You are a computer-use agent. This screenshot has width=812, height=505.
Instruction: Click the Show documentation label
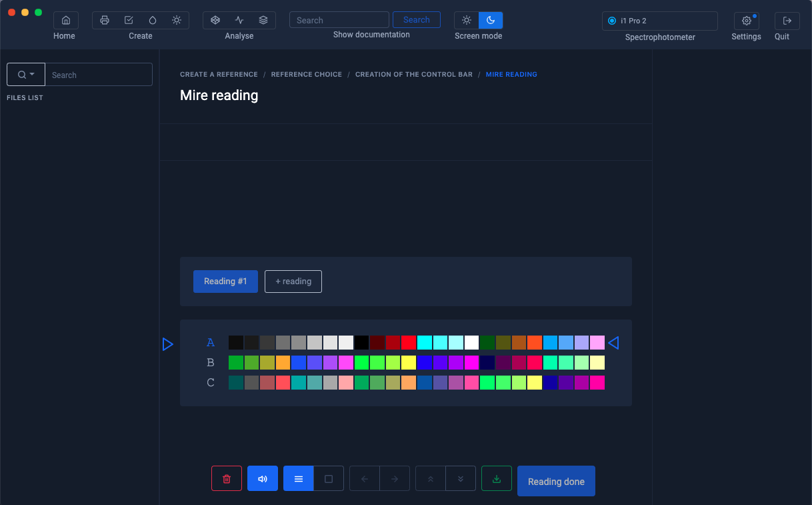pyautogui.click(x=371, y=35)
